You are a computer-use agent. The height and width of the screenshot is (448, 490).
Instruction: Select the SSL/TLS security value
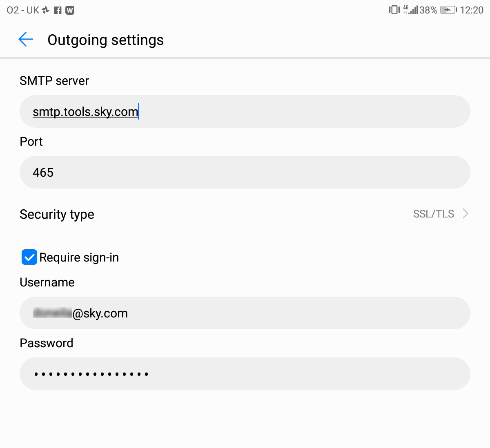pos(433,213)
